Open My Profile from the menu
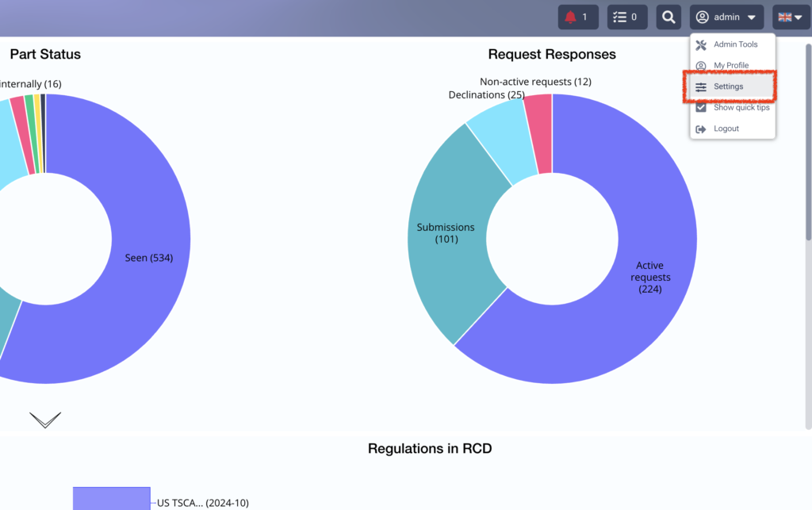Viewport: 812px width, 510px height. coord(732,65)
